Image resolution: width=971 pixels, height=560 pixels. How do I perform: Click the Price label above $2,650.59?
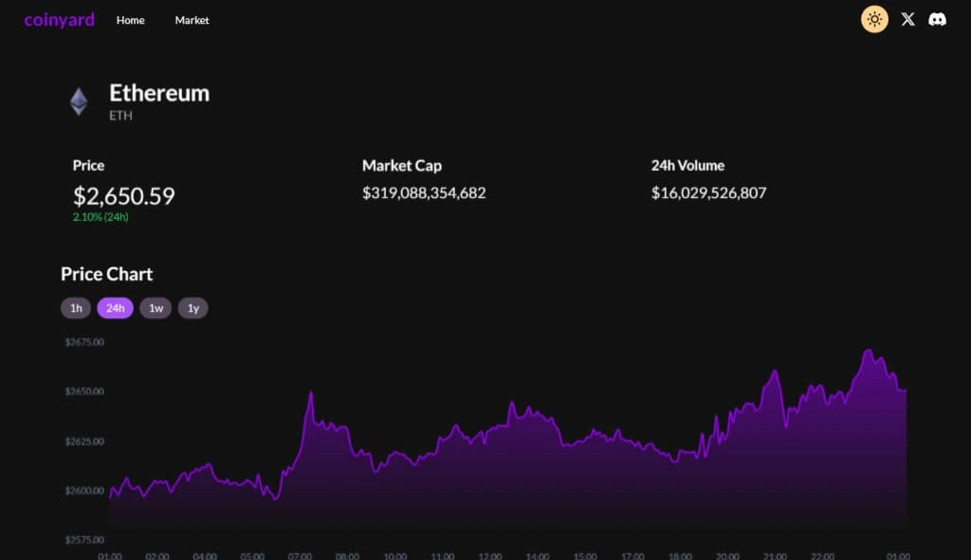pyautogui.click(x=88, y=165)
